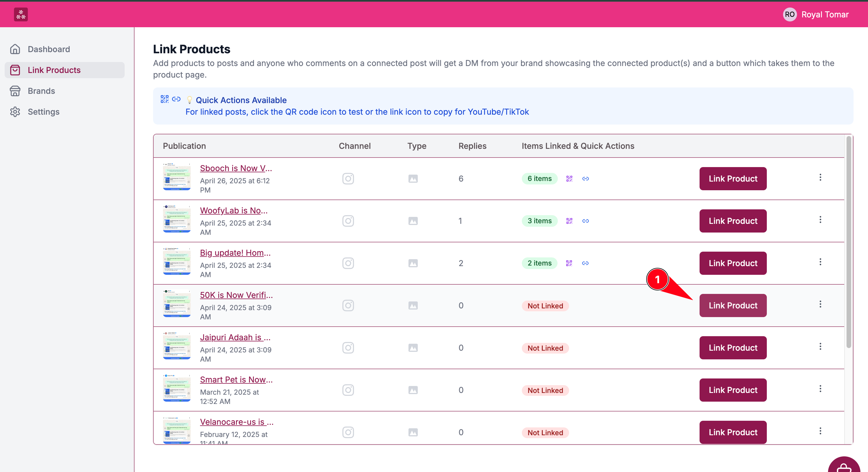Screen dimensions: 868x472
Task: Click QR code icon in WoofyLab row
Action: pos(569,221)
